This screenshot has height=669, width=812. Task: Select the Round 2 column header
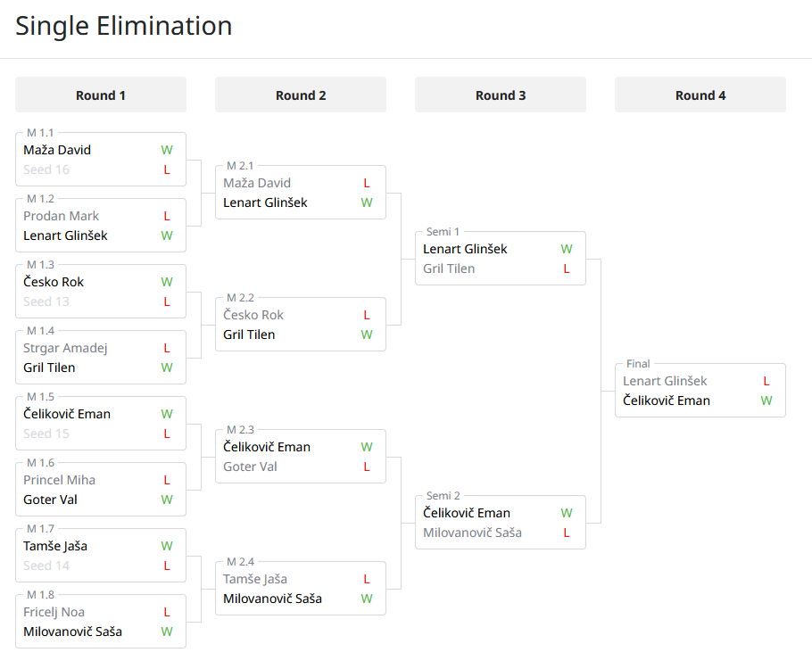tap(301, 95)
